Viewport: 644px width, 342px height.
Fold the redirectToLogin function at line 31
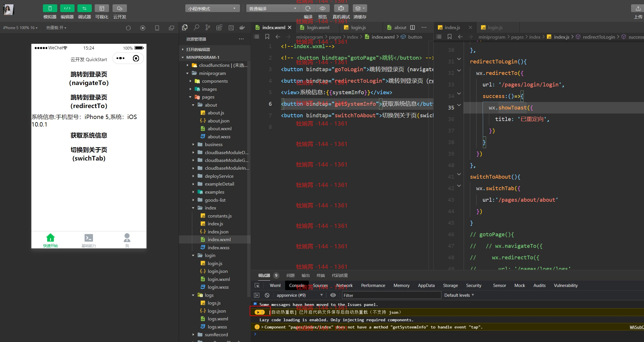point(459,59)
